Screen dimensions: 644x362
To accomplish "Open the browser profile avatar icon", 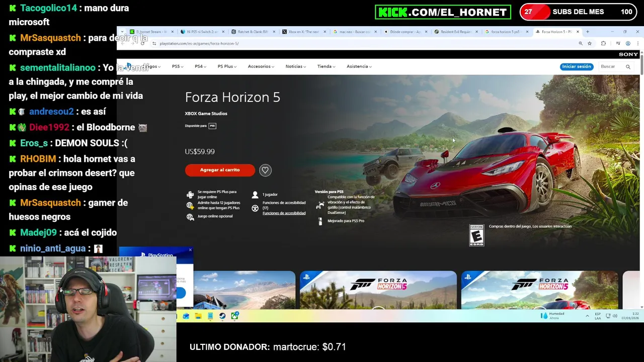I will (x=628, y=43).
